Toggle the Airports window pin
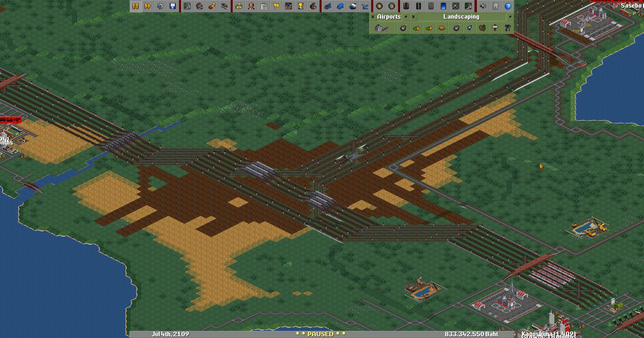 (406, 17)
